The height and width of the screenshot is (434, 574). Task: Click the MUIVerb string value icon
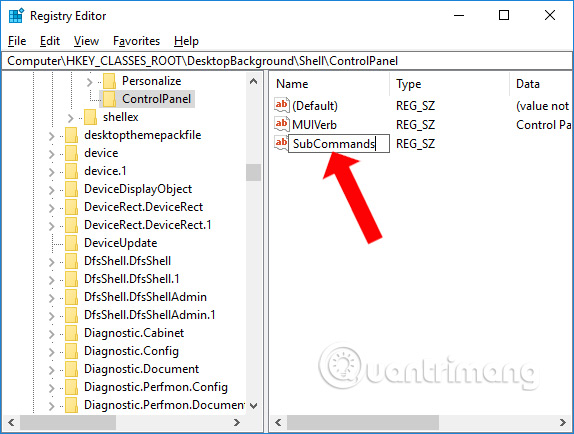pyautogui.click(x=282, y=124)
